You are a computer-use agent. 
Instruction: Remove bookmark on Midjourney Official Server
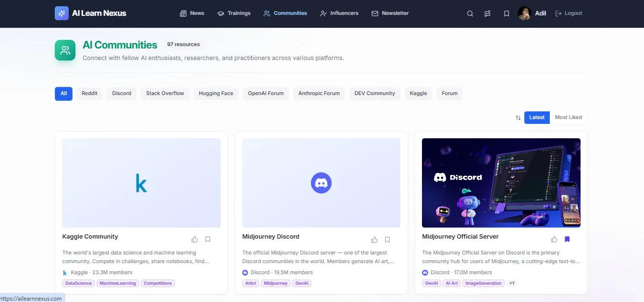click(567, 239)
